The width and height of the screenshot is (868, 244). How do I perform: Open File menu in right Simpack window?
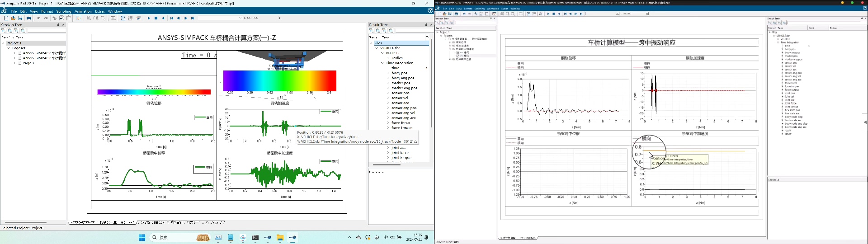pos(445,9)
